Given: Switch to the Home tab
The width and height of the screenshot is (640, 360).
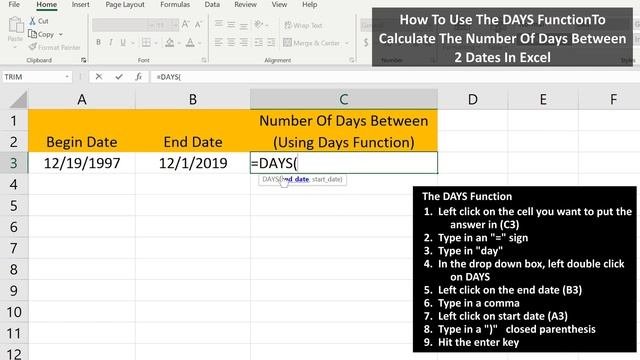Looking at the screenshot, I should (x=47, y=4).
